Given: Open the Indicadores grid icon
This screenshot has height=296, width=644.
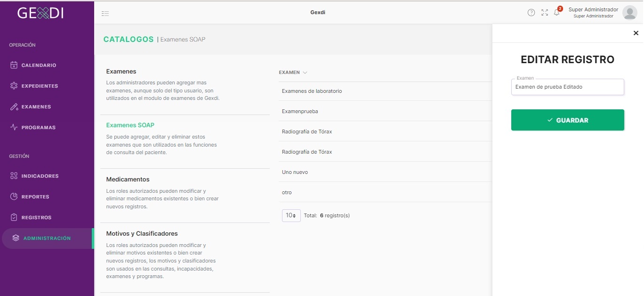Looking at the screenshot, I should point(14,176).
